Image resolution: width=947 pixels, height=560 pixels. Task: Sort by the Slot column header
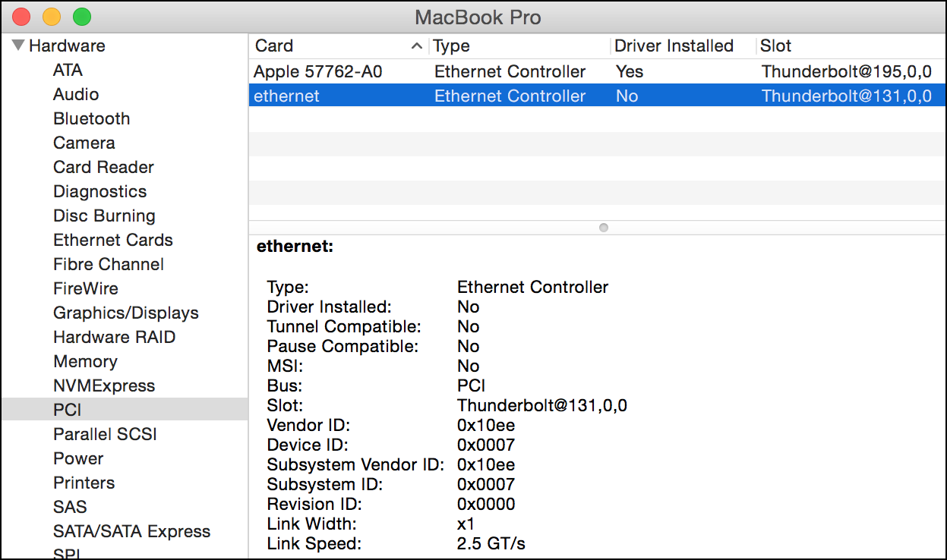pos(851,46)
